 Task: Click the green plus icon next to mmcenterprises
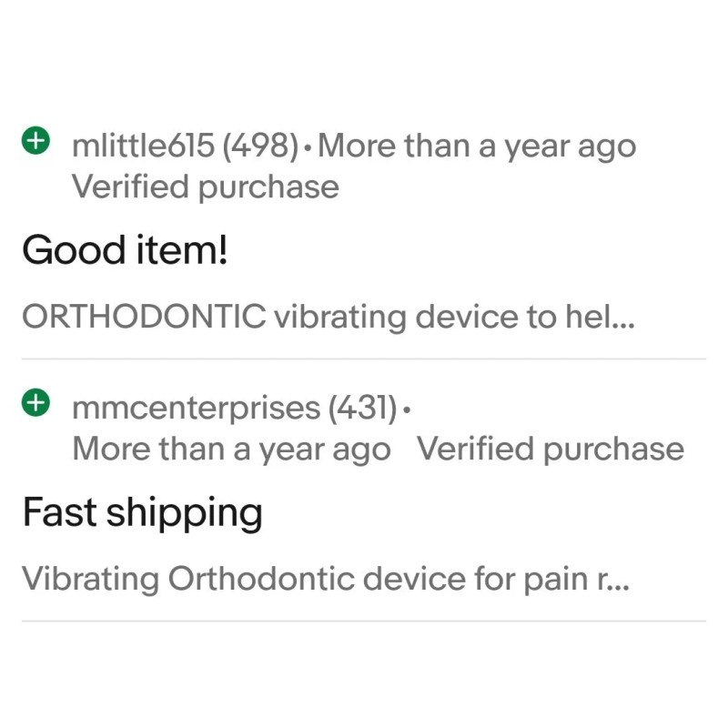click(35, 403)
